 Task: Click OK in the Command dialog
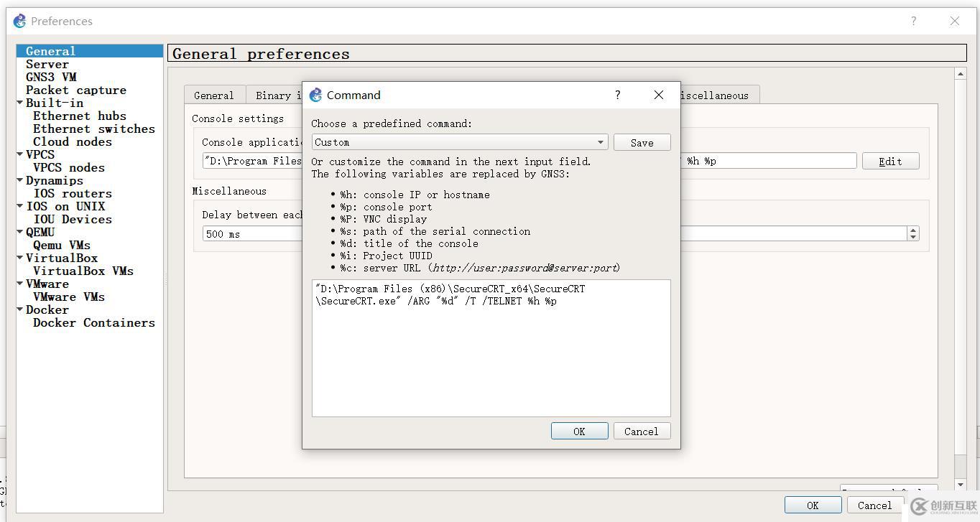tap(579, 431)
